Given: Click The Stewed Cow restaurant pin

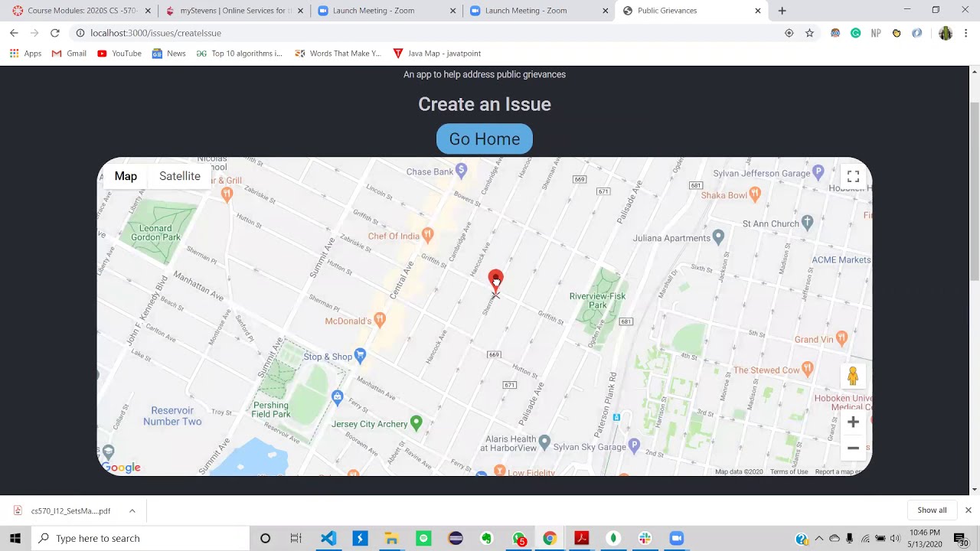Looking at the screenshot, I should (x=807, y=369).
